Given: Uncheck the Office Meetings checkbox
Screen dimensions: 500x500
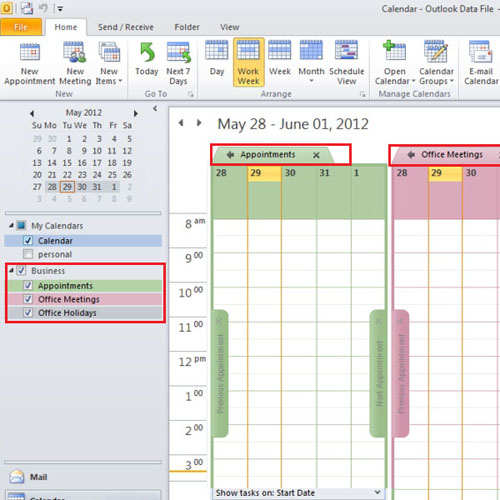Looking at the screenshot, I should coord(28,299).
